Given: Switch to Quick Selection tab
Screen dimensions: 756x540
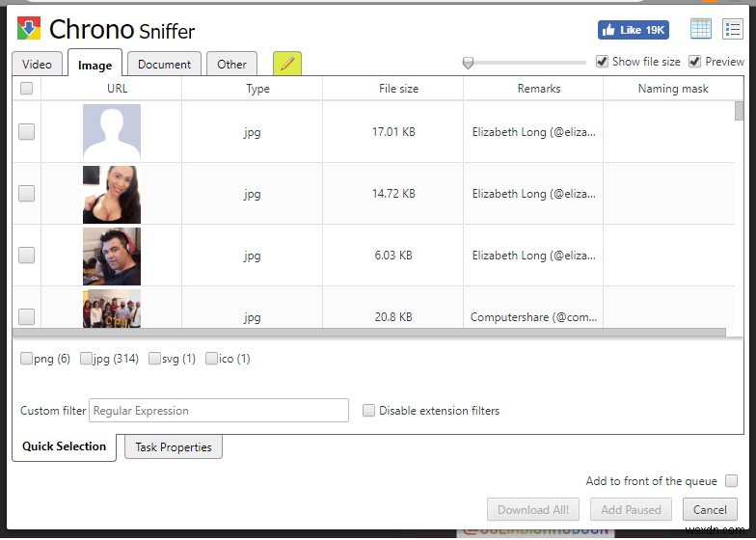Looking at the screenshot, I should (x=64, y=446).
